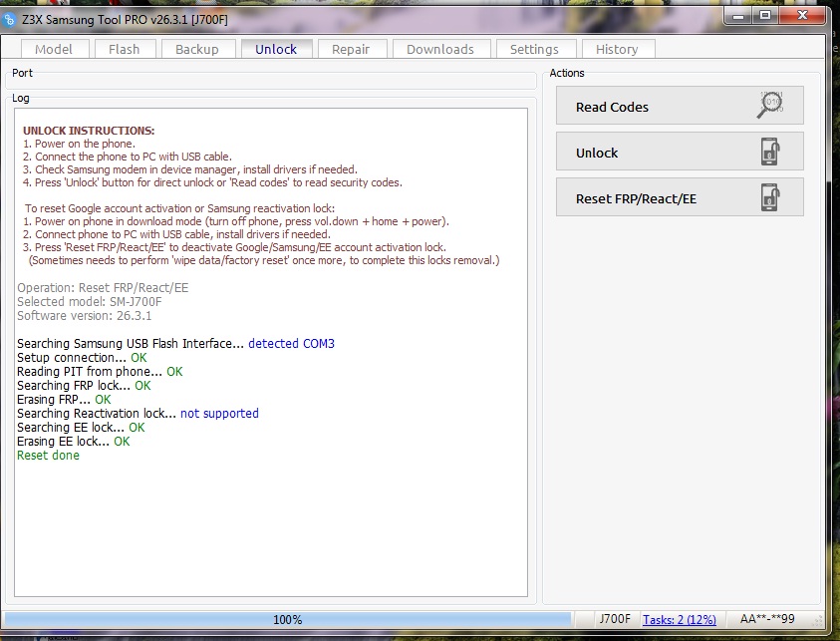The image size is (840, 641).
Task: Close the Z3X Samsung Tool window
Action: coord(802,16)
